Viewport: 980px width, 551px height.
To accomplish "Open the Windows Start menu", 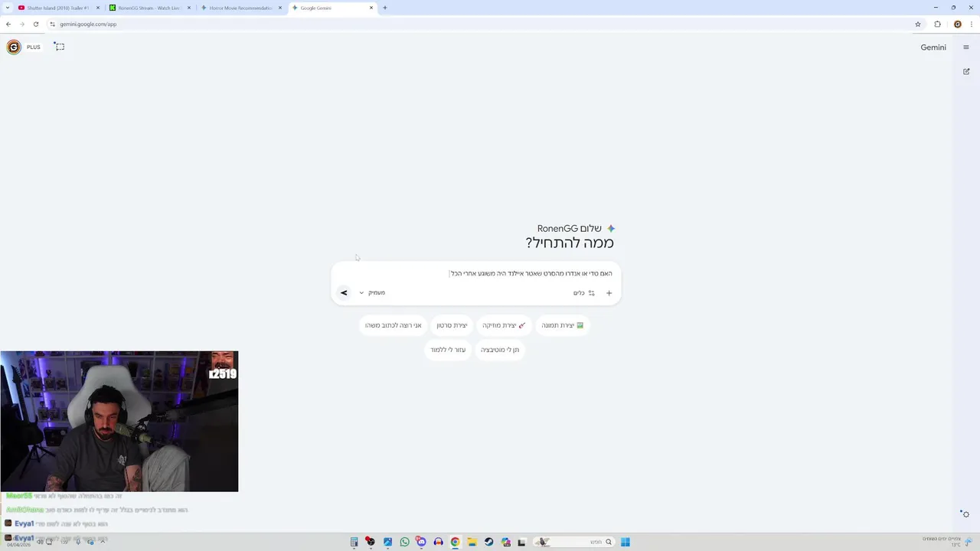I will coord(626,542).
